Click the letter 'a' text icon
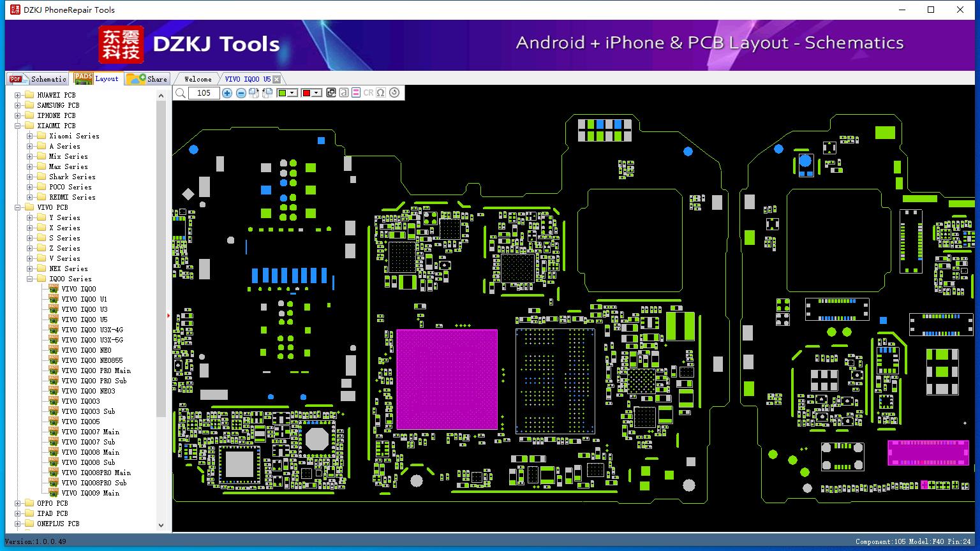The width and height of the screenshot is (980, 551). pyautogui.click(x=344, y=93)
